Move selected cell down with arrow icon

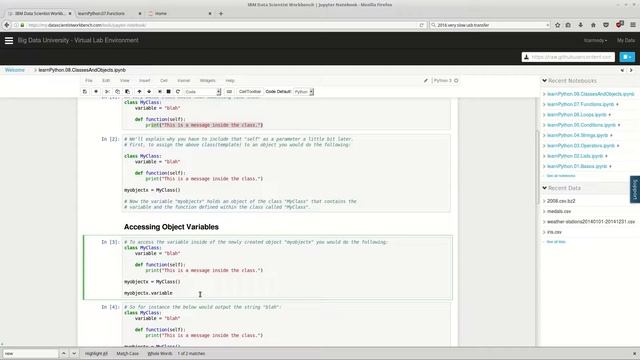[149, 92]
